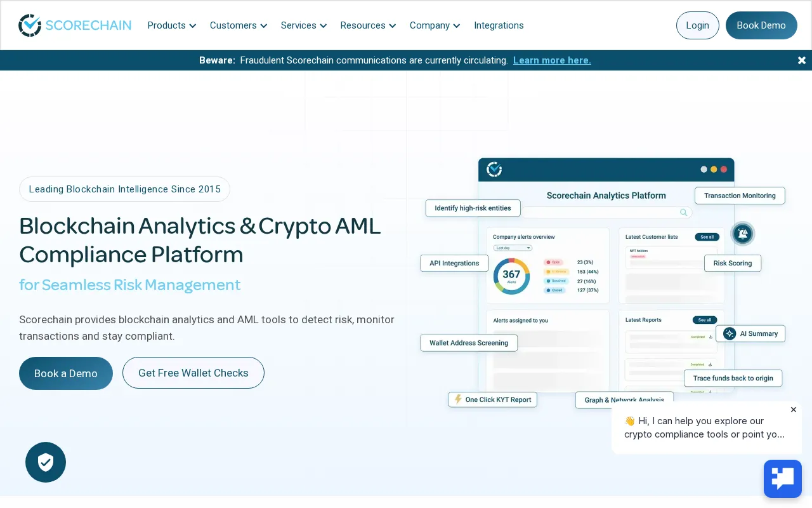Click the Risk Scoring label
This screenshot has width=812, height=508.
[733, 264]
